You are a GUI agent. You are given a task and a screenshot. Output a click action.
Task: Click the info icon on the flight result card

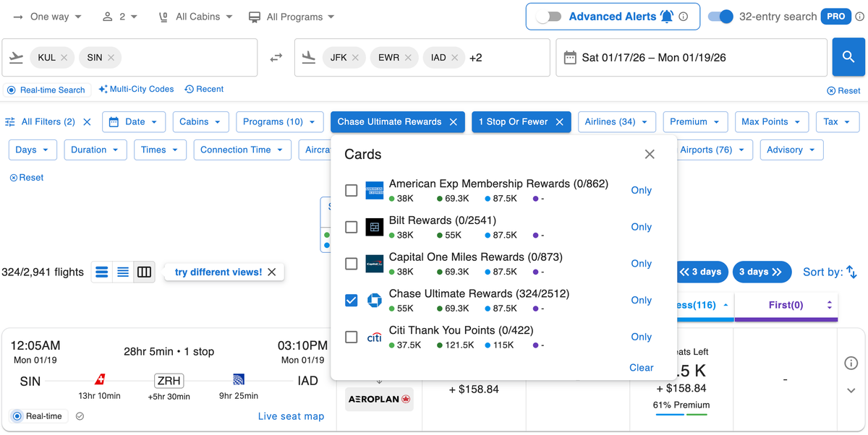click(851, 363)
